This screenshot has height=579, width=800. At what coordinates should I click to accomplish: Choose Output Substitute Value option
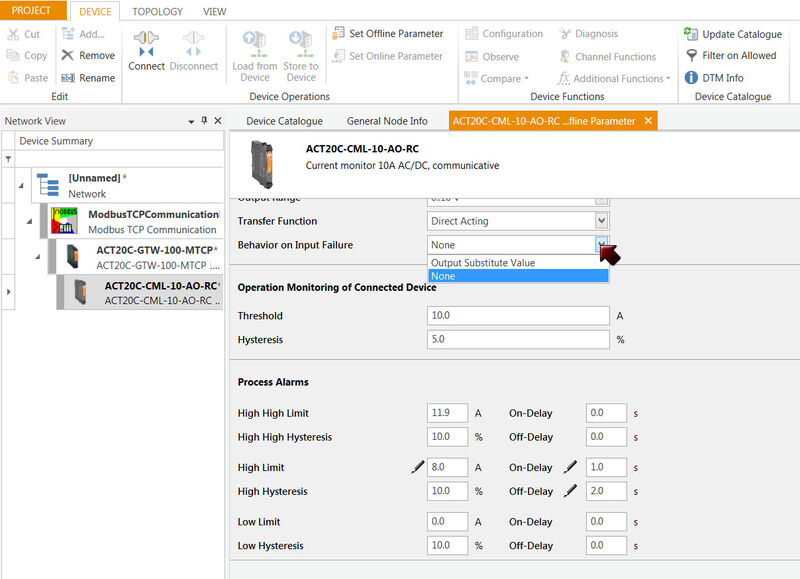pos(483,263)
